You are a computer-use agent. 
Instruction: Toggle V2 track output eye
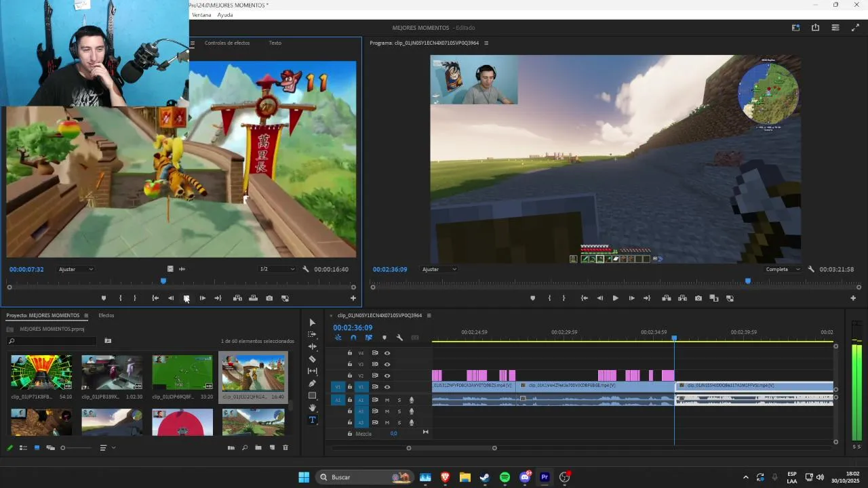click(387, 375)
